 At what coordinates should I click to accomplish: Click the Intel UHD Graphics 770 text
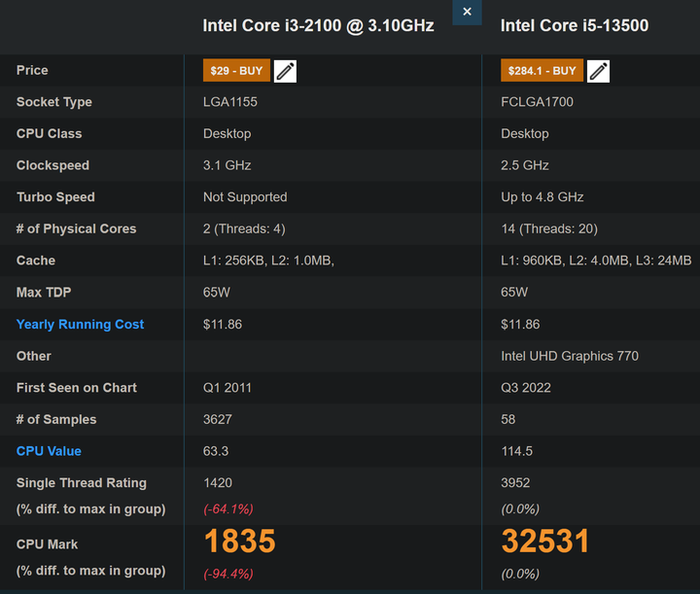click(x=570, y=356)
